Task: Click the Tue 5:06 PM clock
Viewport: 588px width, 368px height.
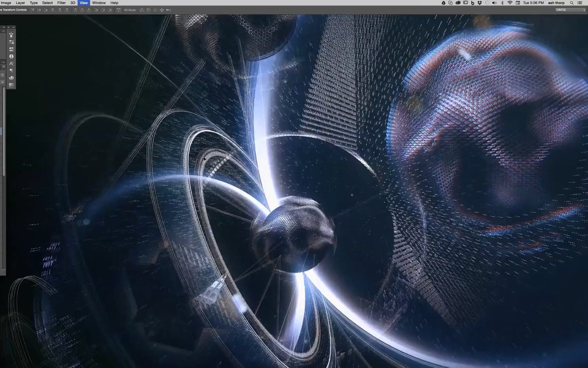Action: coord(534,3)
